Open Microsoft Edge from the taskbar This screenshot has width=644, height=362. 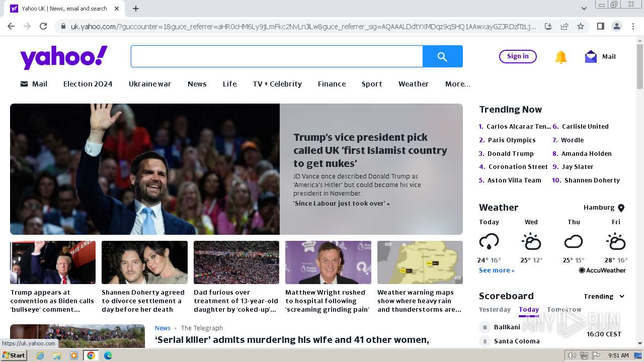(108, 355)
